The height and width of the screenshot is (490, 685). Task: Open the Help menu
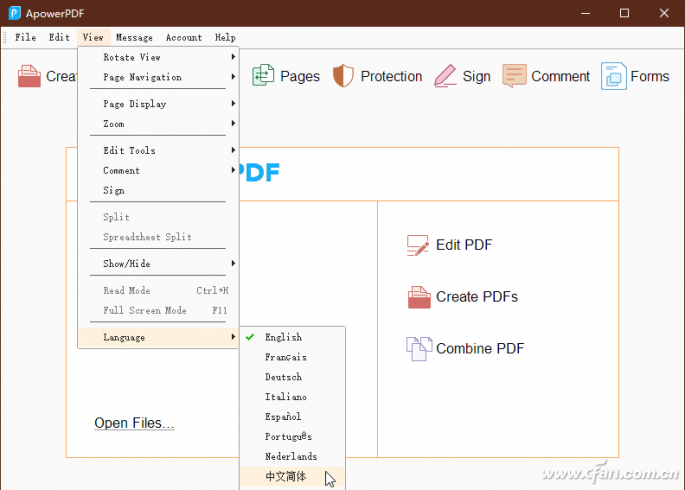tap(225, 38)
